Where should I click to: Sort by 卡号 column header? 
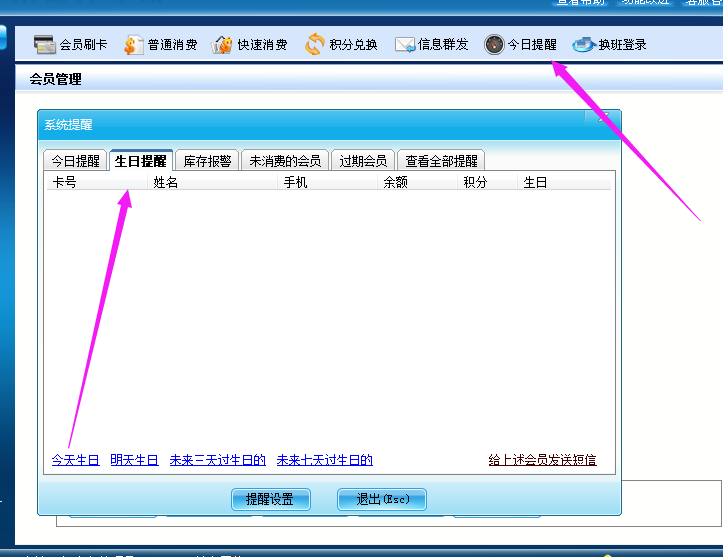tap(97, 182)
